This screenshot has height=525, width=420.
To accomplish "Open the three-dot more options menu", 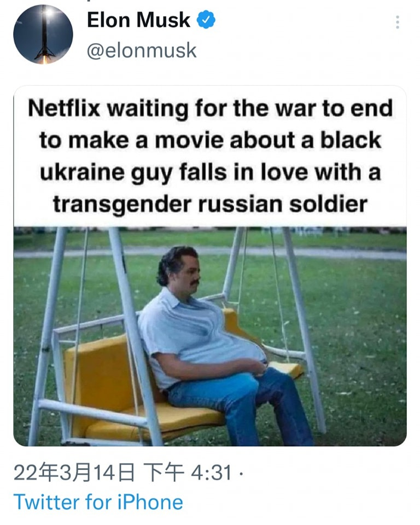I will point(397,22).
